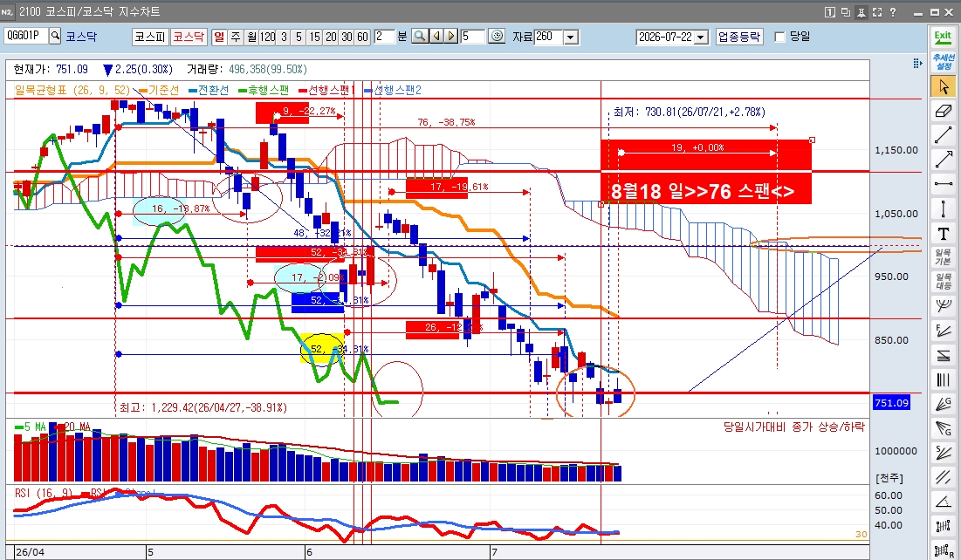Select the F fan lines tool
Viewport: 961px width, 560px height.
pyautogui.click(x=943, y=331)
